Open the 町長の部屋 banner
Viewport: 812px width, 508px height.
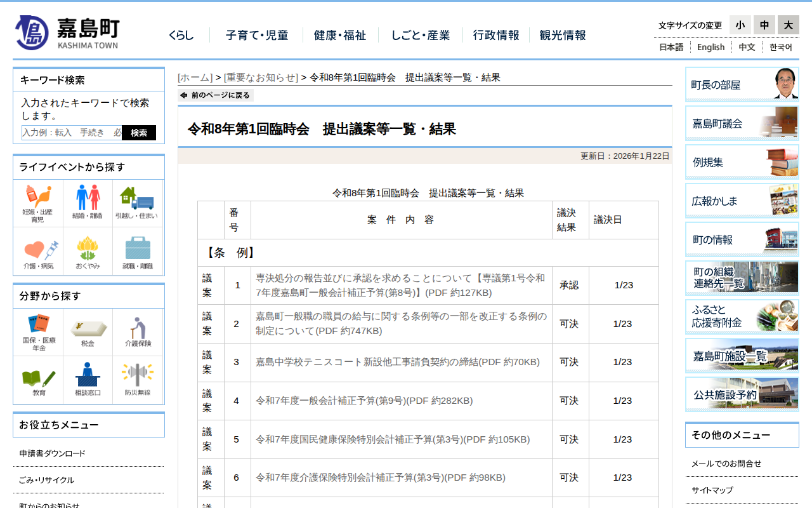[x=742, y=84]
